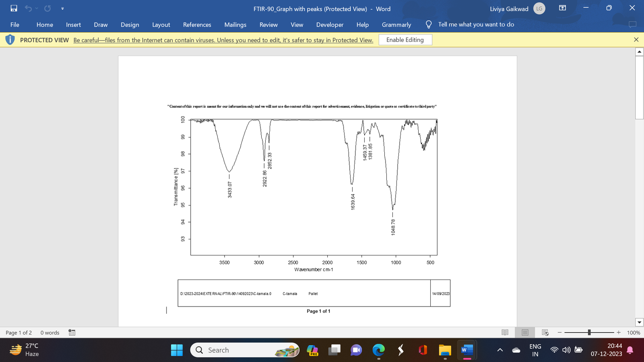Image resolution: width=644 pixels, height=362 pixels.
Task: Click the Protected View warning link
Action: point(223,40)
